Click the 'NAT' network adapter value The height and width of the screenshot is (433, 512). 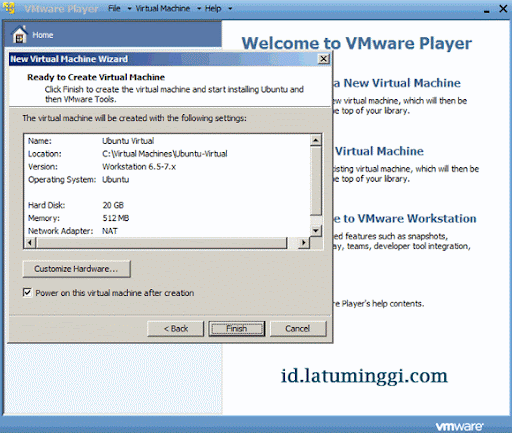pos(110,231)
